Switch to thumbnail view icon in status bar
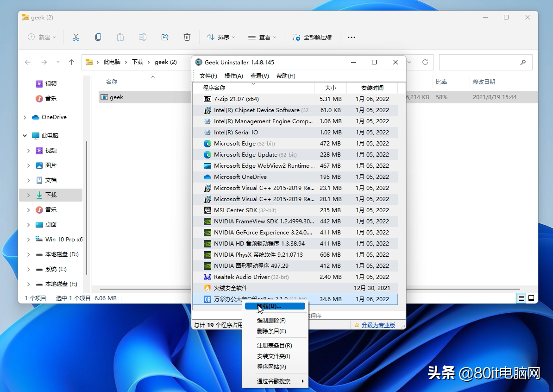This screenshot has width=553, height=392. (531, 298)
